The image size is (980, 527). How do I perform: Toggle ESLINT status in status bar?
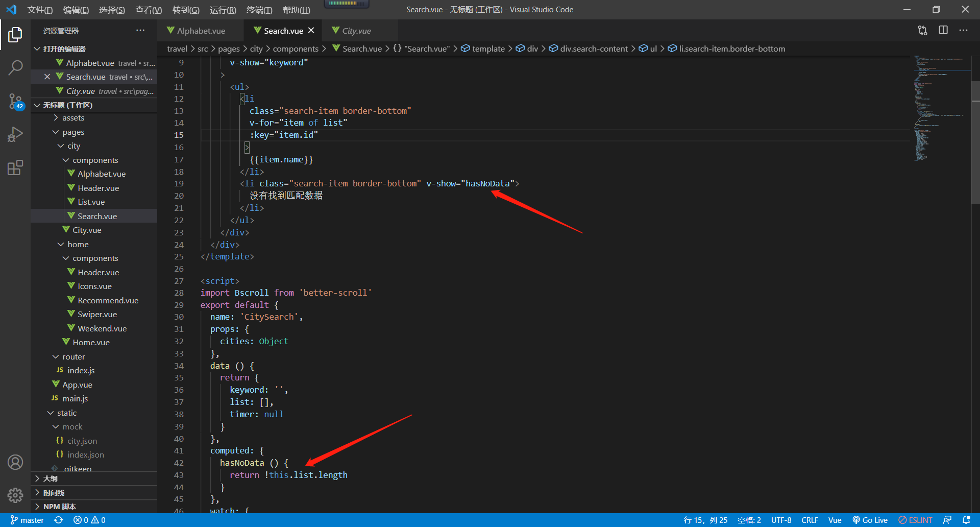pyautogui.click(x=915, y=520)
